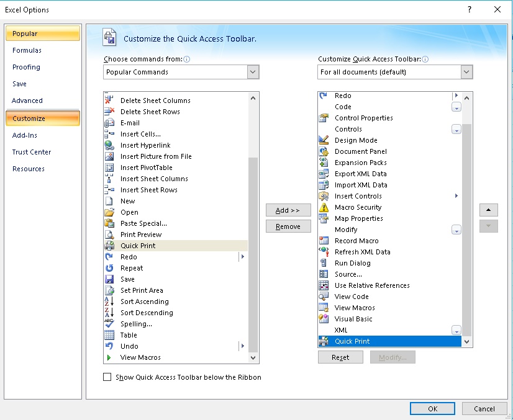Click the Sort Descending icon
Viewport: 513px width, 420px height.
pos(109,313)
